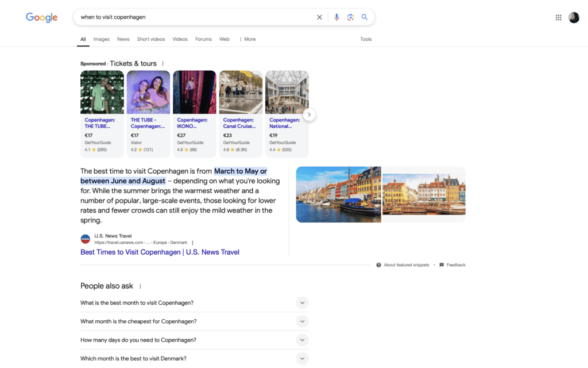
Task: Open 'Best Times to Visit Copenhagen' link
Action: [x=160, y=252]
